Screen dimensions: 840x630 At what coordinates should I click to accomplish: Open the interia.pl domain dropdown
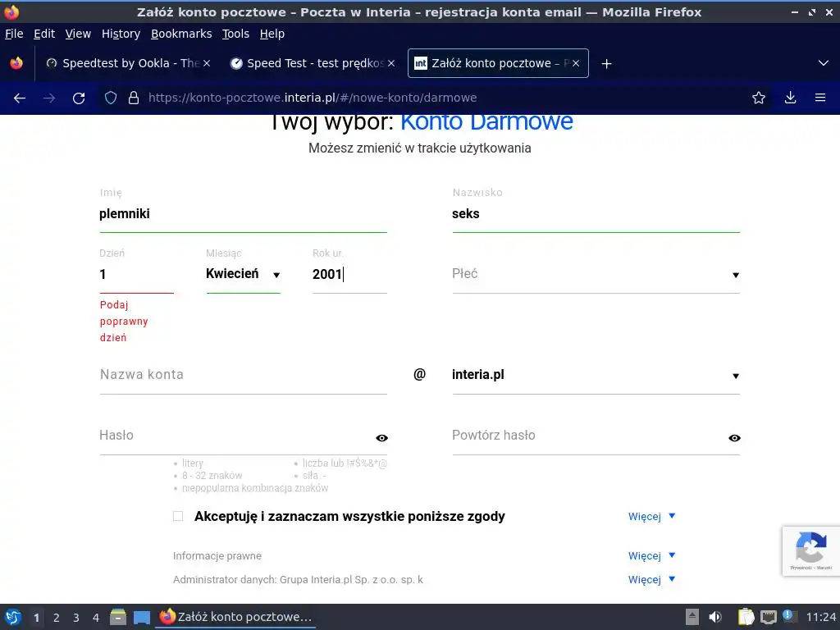tap(596, 375)
